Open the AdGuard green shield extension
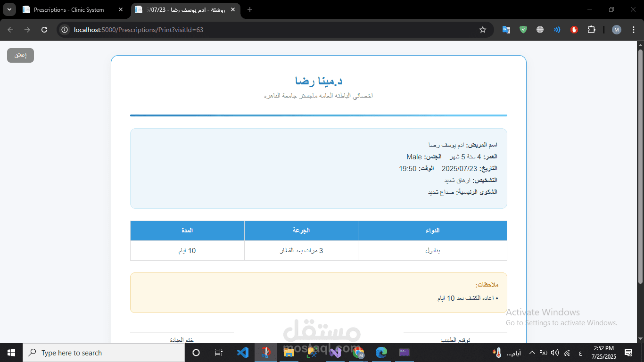Viewport: 644px width, 362px height. click(x=523, y=30)
